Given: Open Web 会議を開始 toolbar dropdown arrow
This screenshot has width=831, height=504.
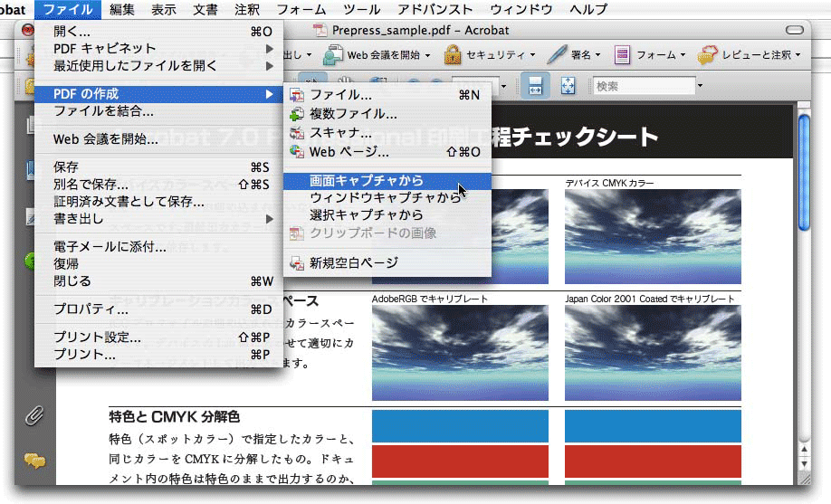Looking at the screenshot, I should [427, 55].
